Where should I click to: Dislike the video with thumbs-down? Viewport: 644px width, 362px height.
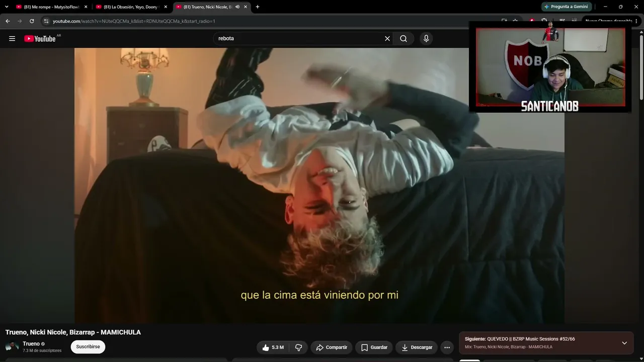pos(298,347)
